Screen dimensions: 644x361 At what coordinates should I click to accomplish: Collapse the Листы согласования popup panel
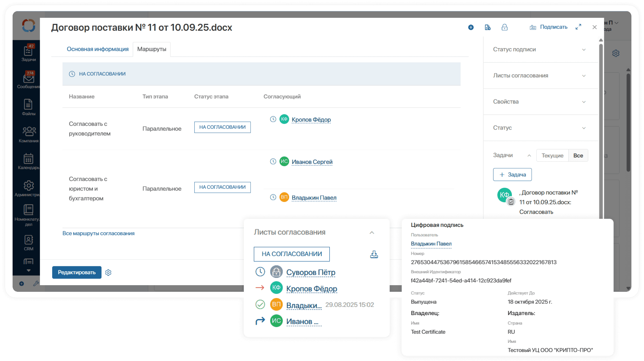[x=372, y=233]
